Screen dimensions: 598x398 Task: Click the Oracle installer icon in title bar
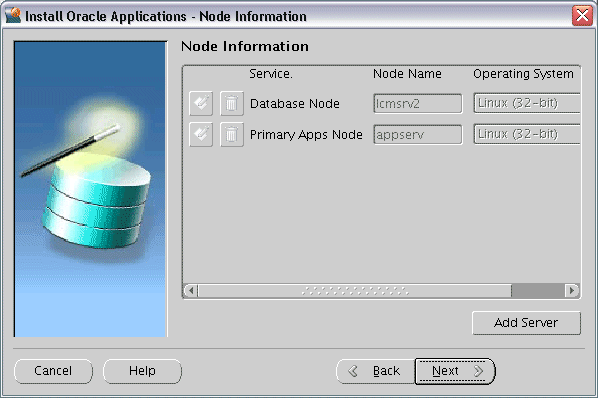point(13,16)
